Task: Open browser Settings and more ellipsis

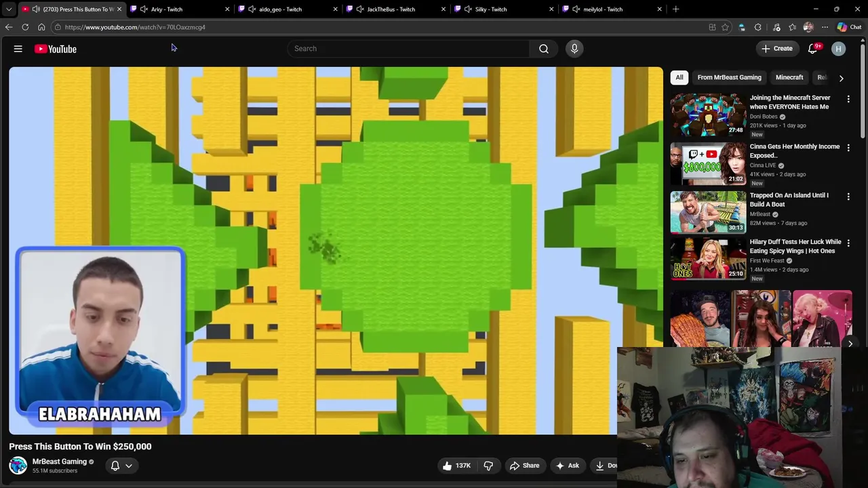Action: point(825,27)
